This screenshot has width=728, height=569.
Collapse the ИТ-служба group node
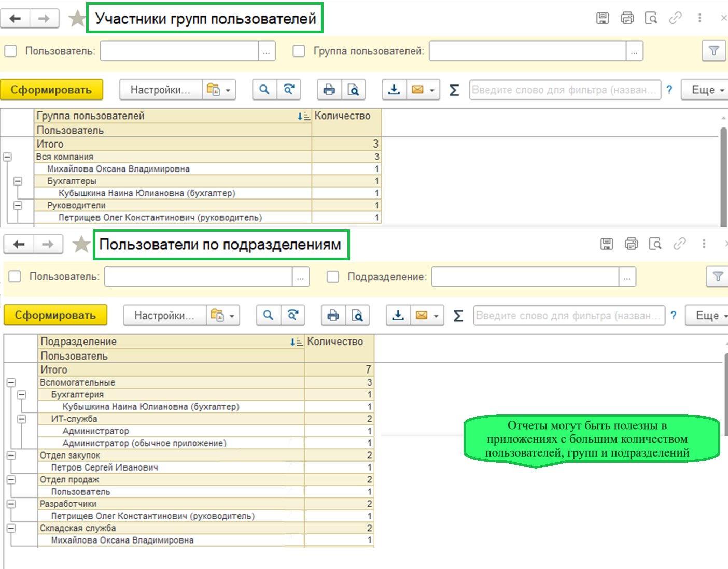(22, 419)
